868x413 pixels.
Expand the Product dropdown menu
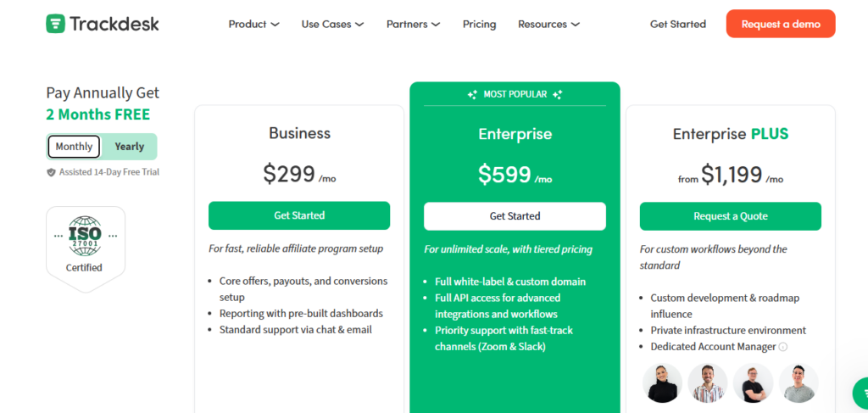click(253, 24)
